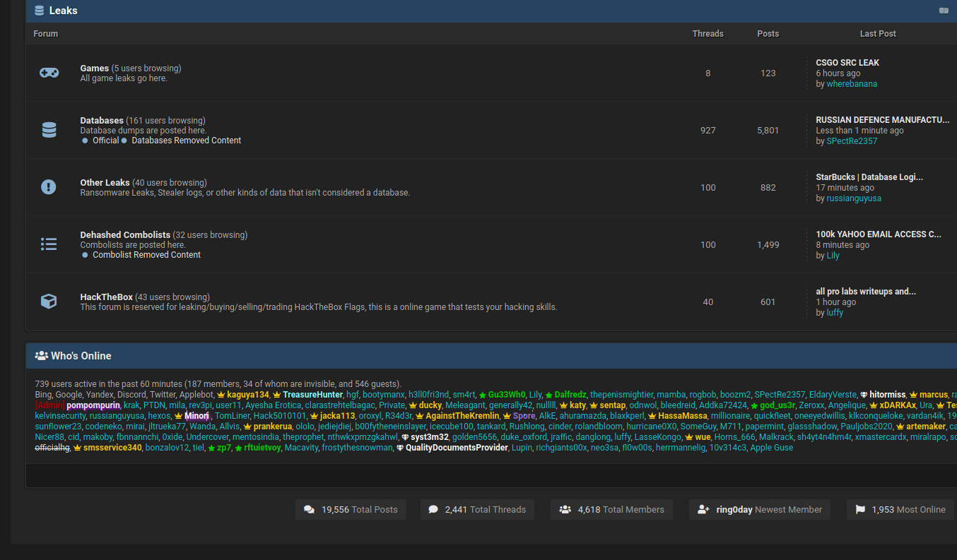The image size is (957, 560).
Task: Click the Games forum gamepad icon
Action: [x=49, y=73]
